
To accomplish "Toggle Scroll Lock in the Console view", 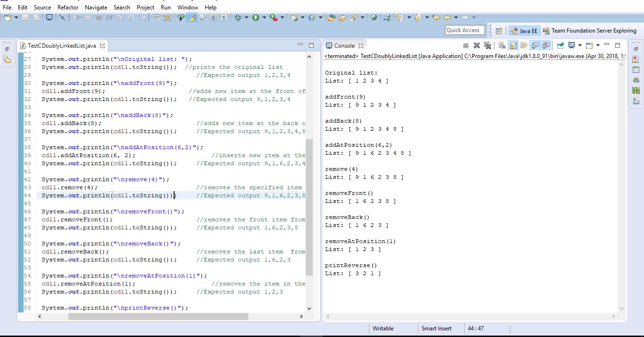I will [x=512, y=45].
